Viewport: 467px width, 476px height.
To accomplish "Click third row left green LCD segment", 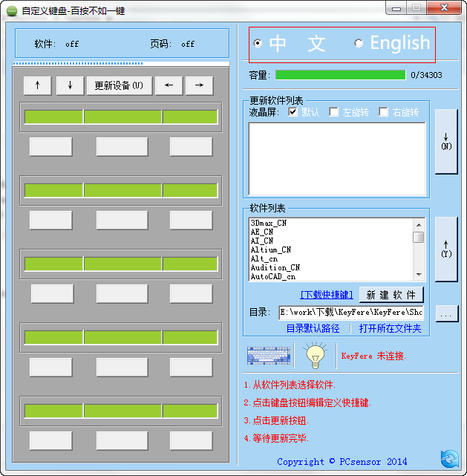I will coord(53,264).
